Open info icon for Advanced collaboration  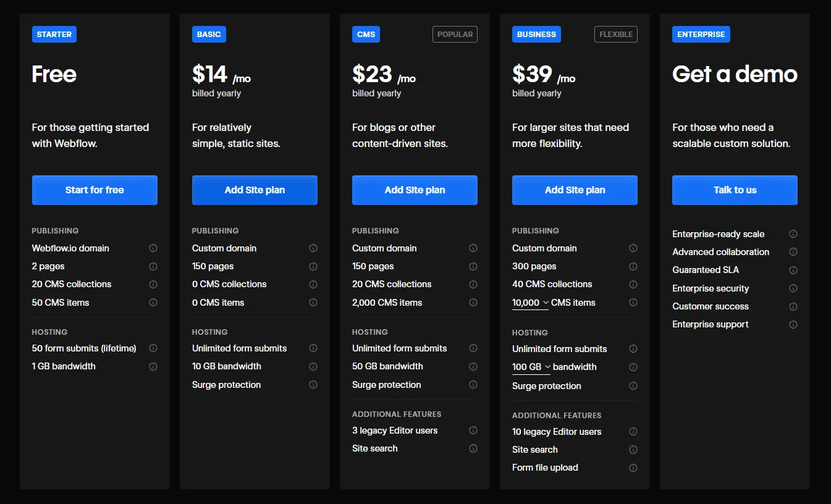pos(793,252)
